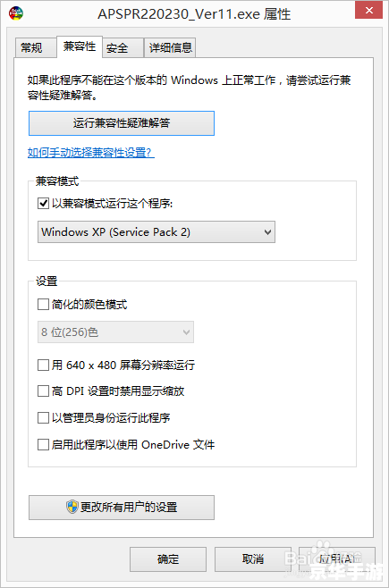Click the arrow of compatibility mode combo box
Image resolution: width=389 pixels, height=588 pixels.
pos(267,232)
